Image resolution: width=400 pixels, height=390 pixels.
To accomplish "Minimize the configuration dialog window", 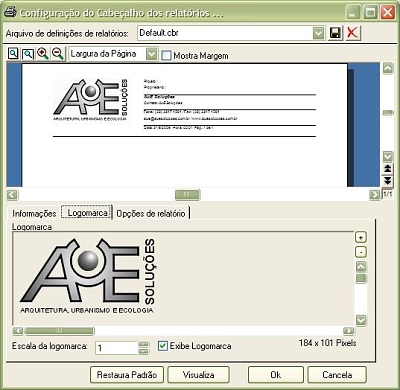I will (x=353, y=13).
